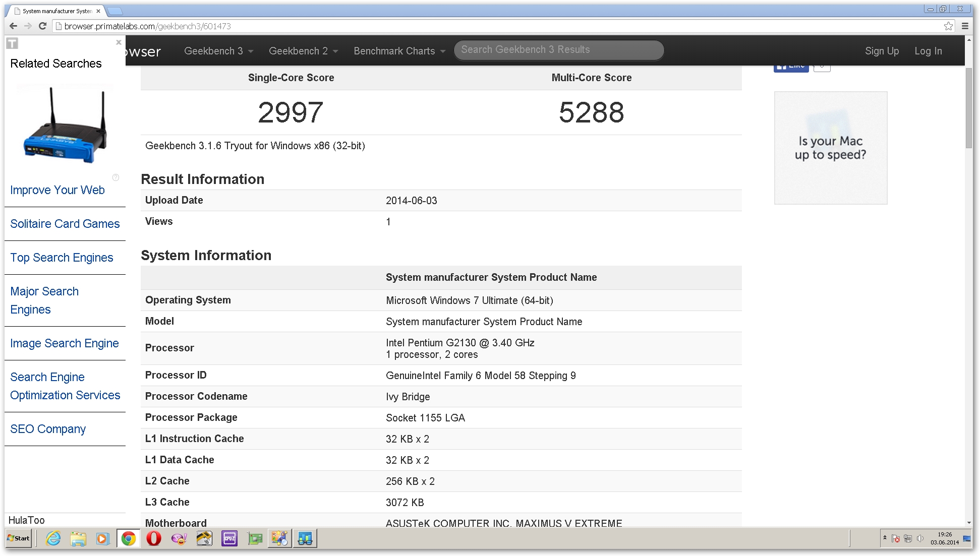This screenshot has height=556, width=980.
Task: Reload the current page
Action: tap(43, 26)
